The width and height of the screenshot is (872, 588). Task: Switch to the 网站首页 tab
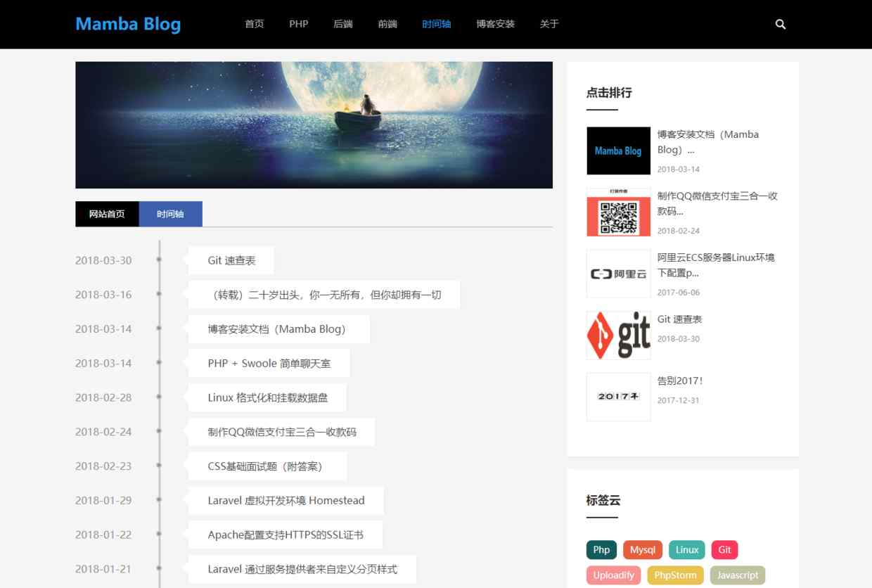[107, 214]
